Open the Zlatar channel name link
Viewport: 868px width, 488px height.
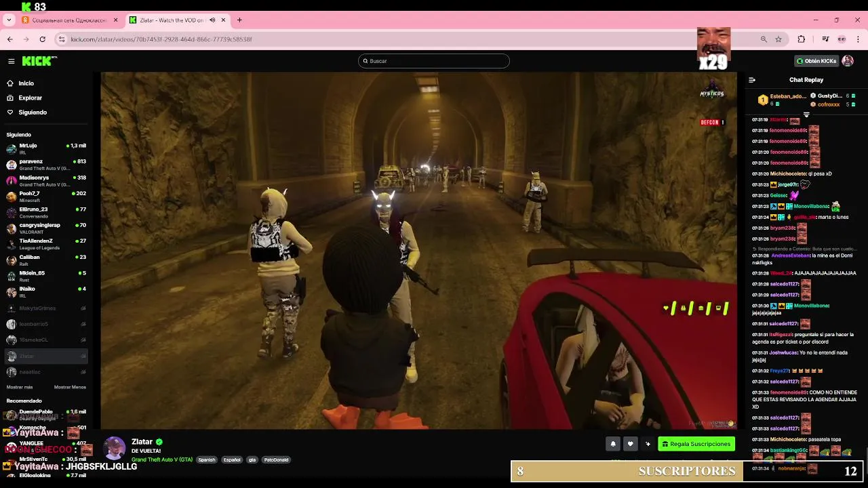tap(142, 442)
